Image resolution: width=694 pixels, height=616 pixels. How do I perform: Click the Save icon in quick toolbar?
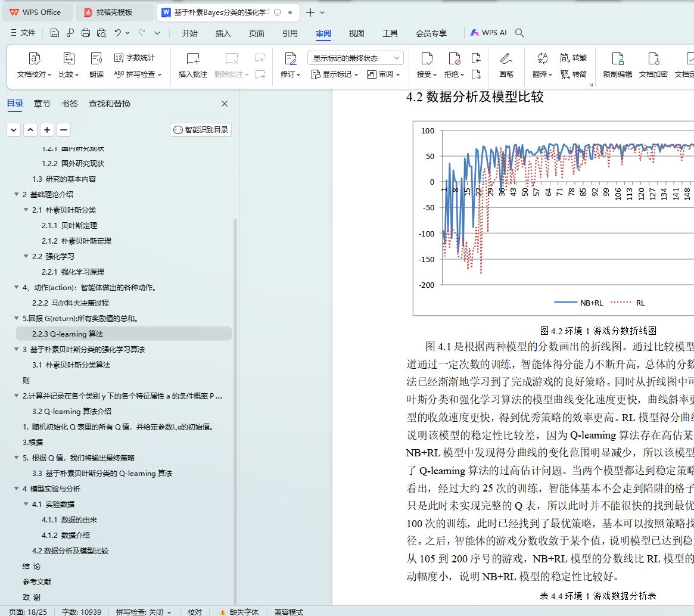pos(54,33)
